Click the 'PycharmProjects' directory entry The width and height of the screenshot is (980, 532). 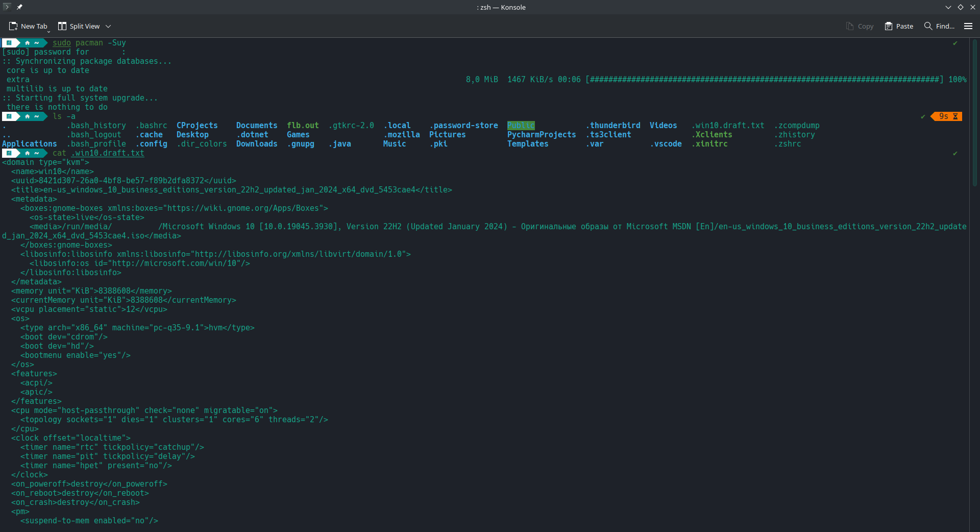[542, 135]
